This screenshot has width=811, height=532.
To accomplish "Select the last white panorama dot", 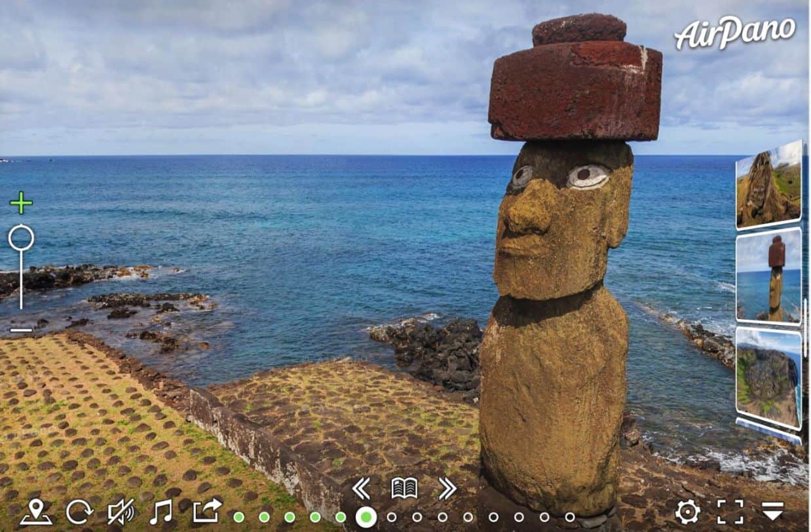I will click(570, 517).
